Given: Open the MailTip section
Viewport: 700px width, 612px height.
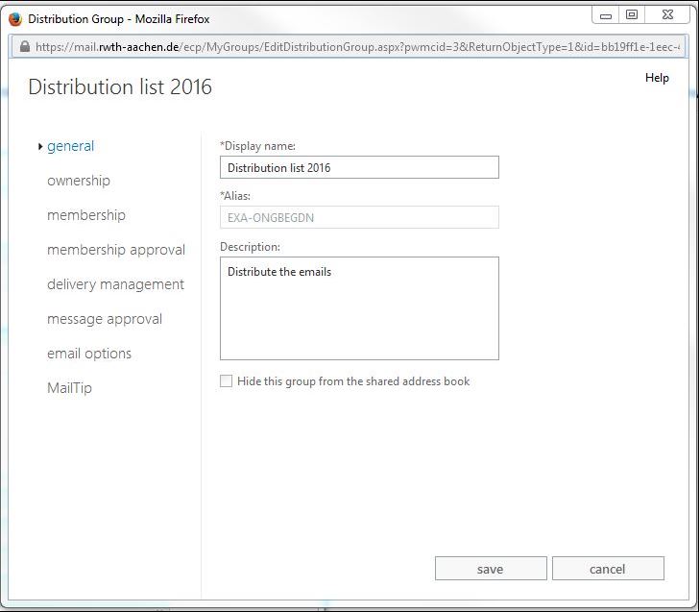Looking at the screenshot, I should click(69, 388).
